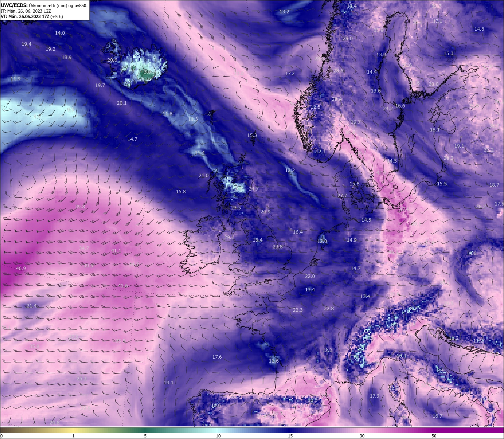Click the value '12.1' off southern Norway
The height and width of the screenshot is (439, 504).
coord(321,152)
